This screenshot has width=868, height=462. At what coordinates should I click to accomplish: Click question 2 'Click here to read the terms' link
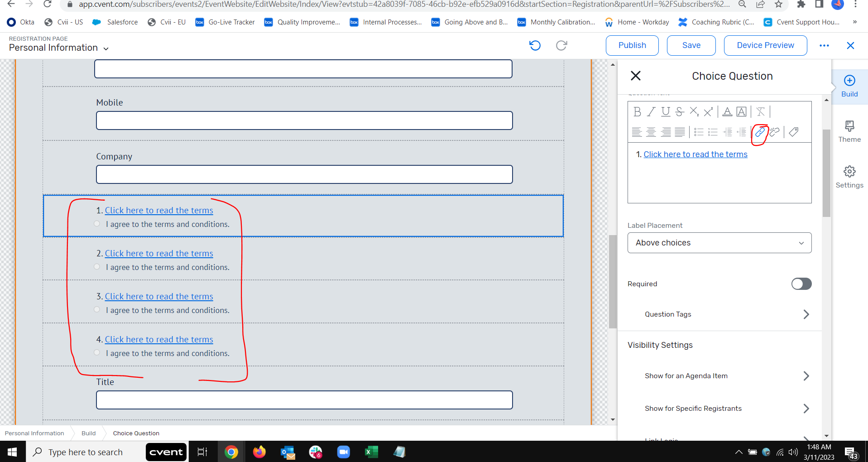click(159, 254)
